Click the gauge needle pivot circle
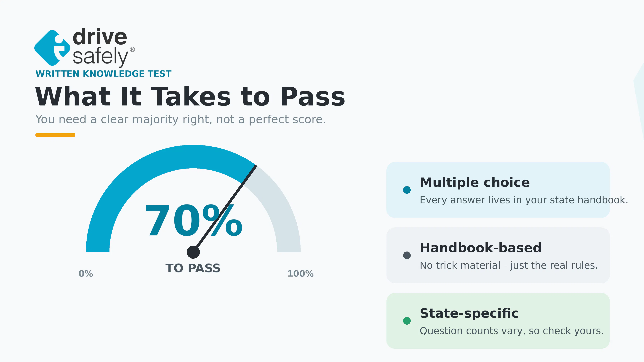The image size is (644, 362). [193, 252]
